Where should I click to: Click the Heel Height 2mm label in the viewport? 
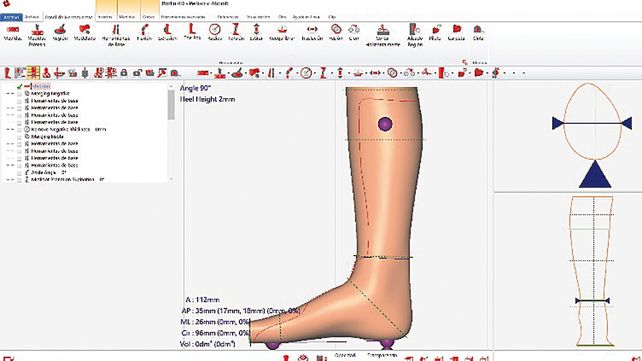[x=208, y=99]
